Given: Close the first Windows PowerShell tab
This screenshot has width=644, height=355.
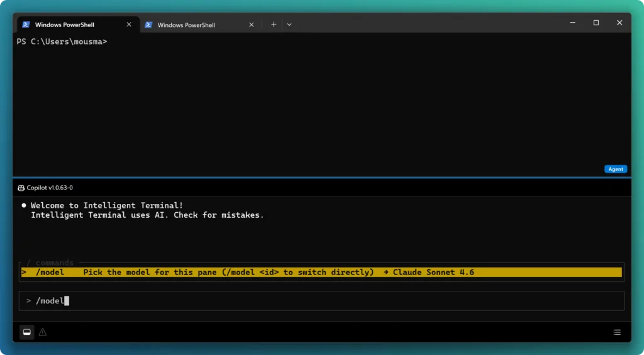Looking at the screenshot, I should 129,25.
